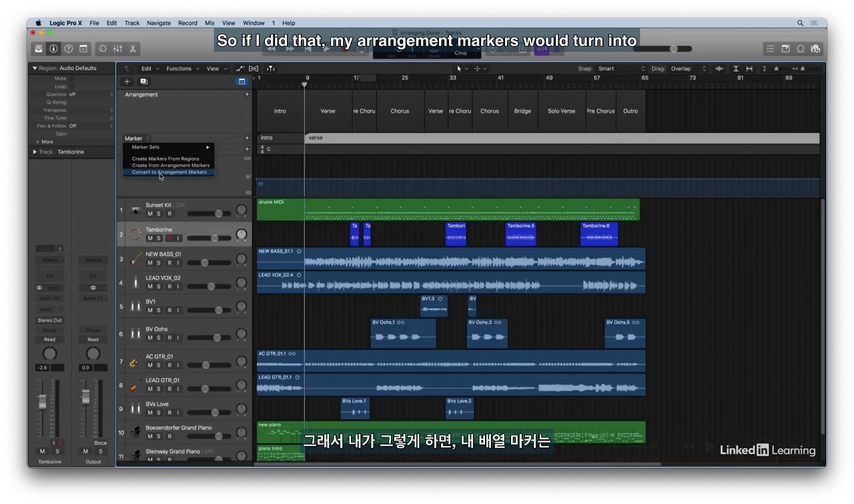Tick the Mute checkbox in Region inspector
The width and height of the screenshot is (854, 504).
(72, 79)
